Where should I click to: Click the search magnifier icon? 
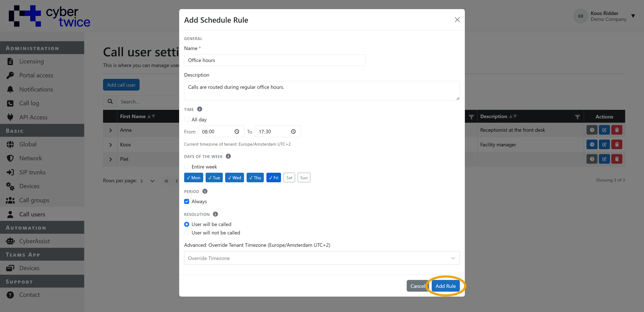click(110, 101)
